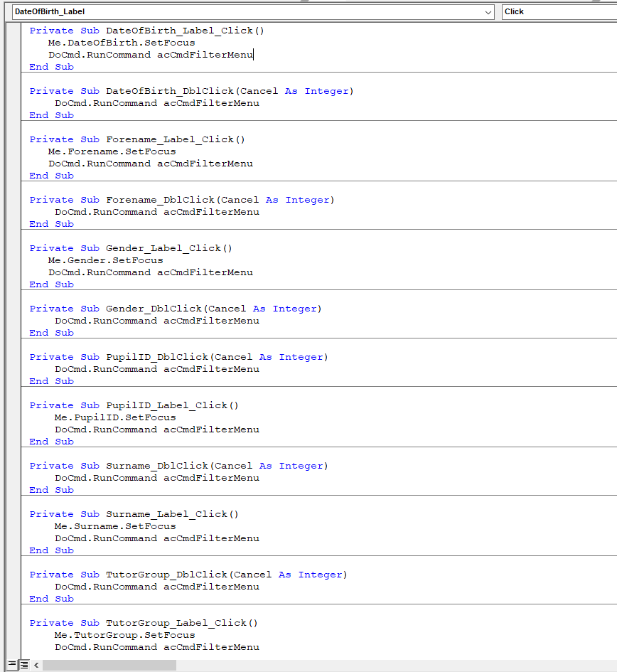
Task: Click line 'Private Sub DateOfBirth_Label_Click()'
Action: click(x=146, y=31)
